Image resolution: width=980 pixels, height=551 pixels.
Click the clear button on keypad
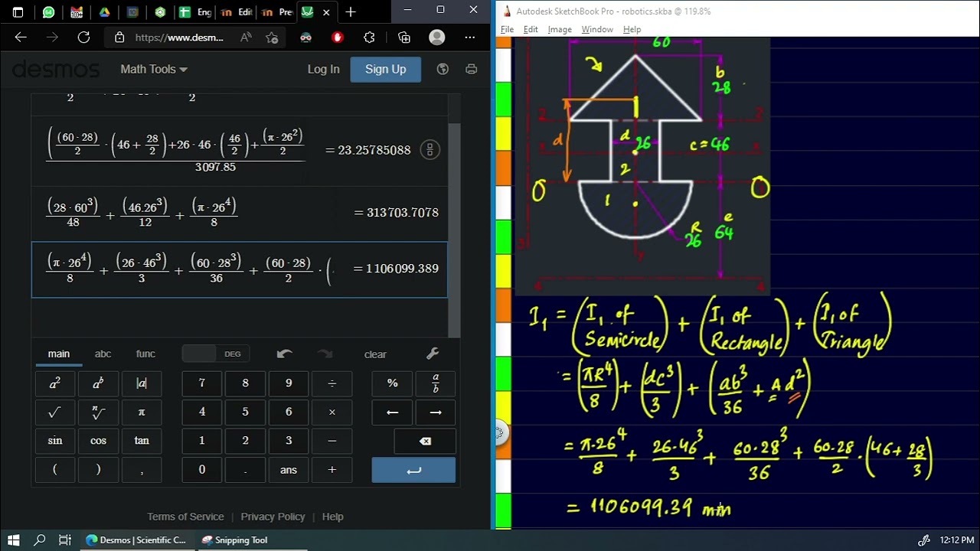click(375, 354)
